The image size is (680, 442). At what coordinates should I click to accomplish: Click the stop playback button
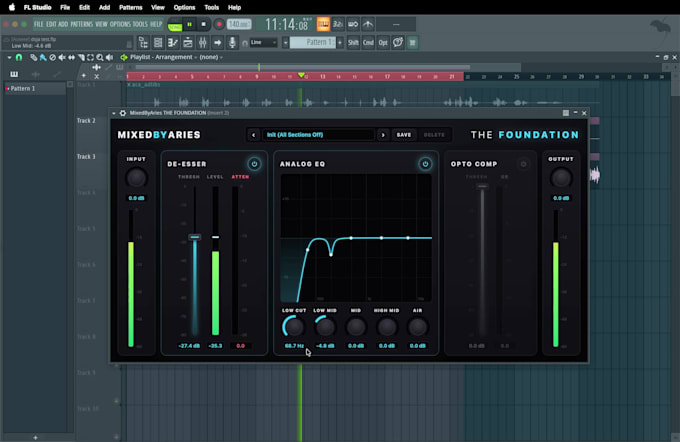[204, 24]
